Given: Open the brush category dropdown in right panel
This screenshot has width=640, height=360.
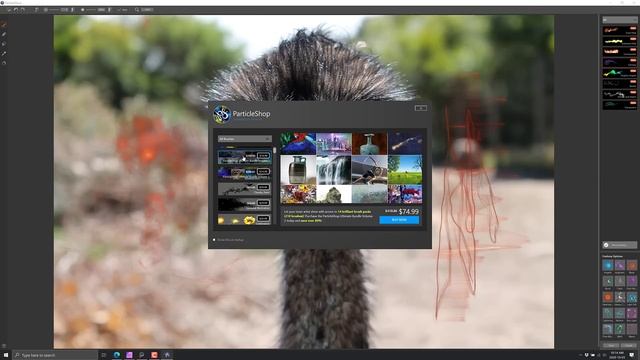Looking at the screenshot, I should click(620, 20).
